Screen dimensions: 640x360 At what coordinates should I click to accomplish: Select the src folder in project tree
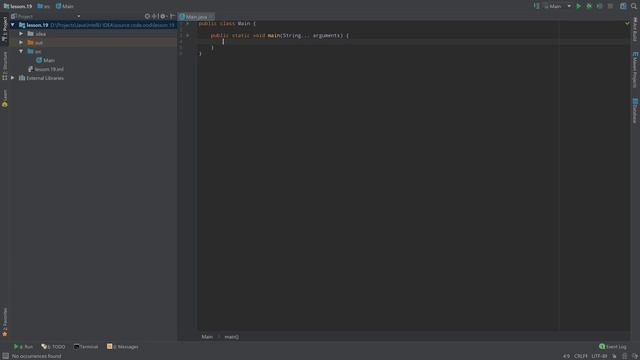pos(34,51)
